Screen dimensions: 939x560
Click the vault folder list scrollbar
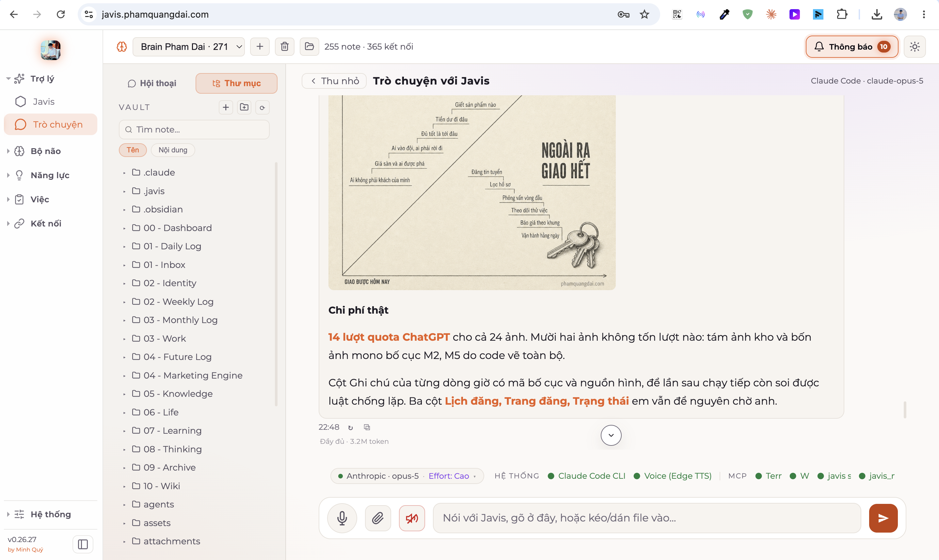(276, 284)
